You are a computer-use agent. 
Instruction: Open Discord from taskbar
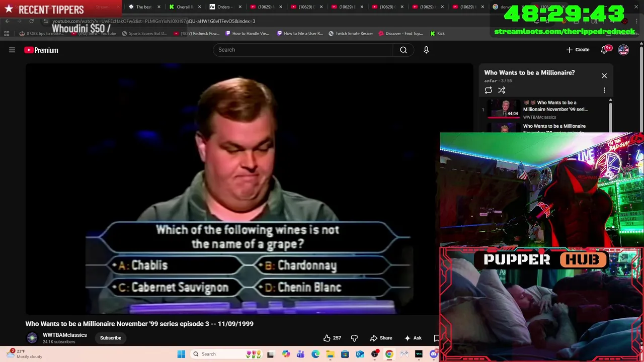[433, 354]
